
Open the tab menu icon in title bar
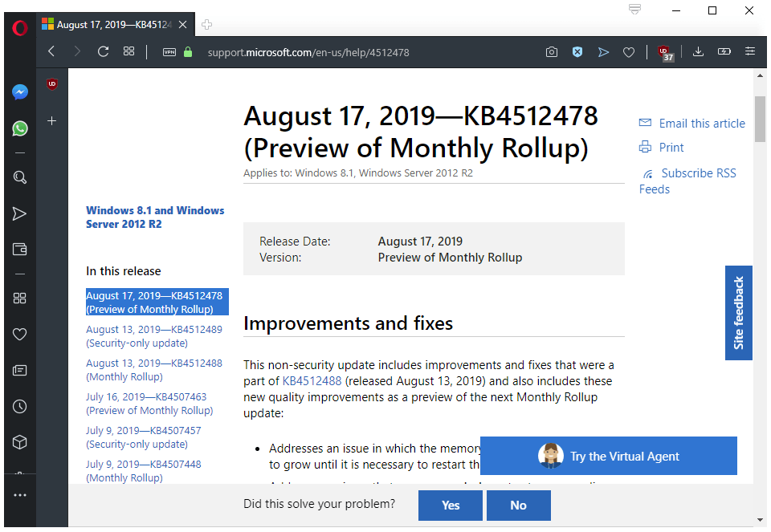[x=634, y=10]
